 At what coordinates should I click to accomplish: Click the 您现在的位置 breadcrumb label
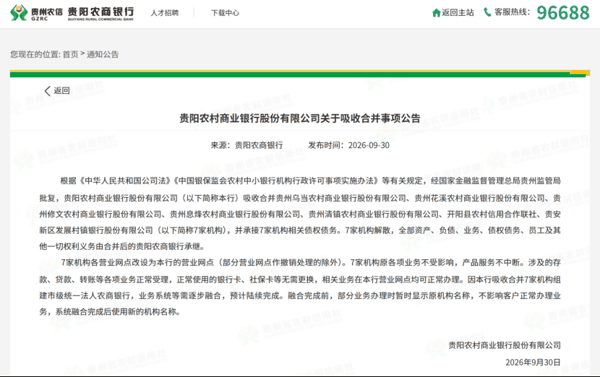[35, 54]
